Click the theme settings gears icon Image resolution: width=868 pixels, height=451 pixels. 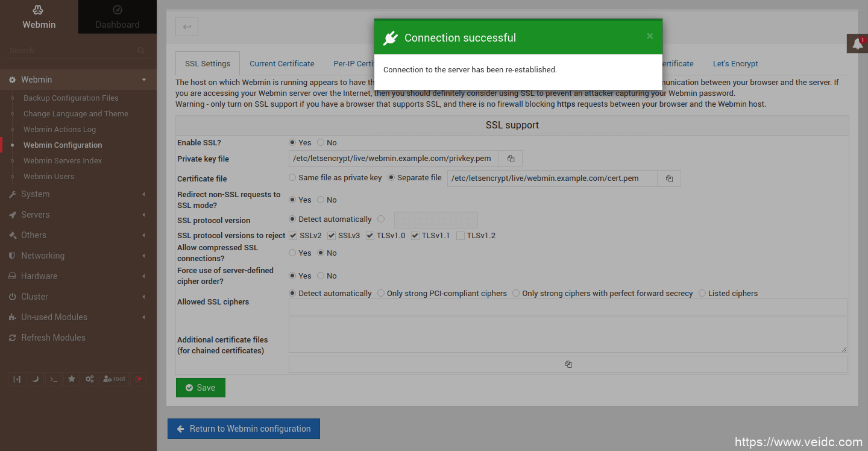point(90,379)
